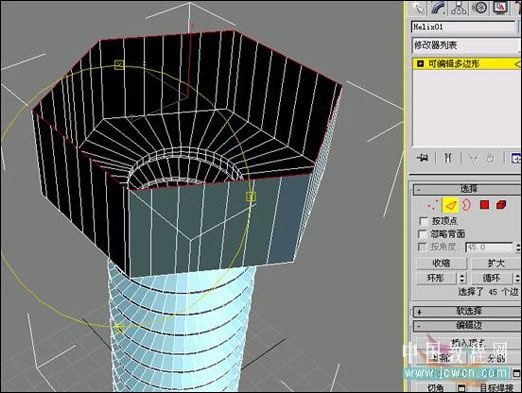Open the 修改器列表 modifier list dropdown
Image resolution: width=522 pixels, height=393 pixels.
[466, 45]
